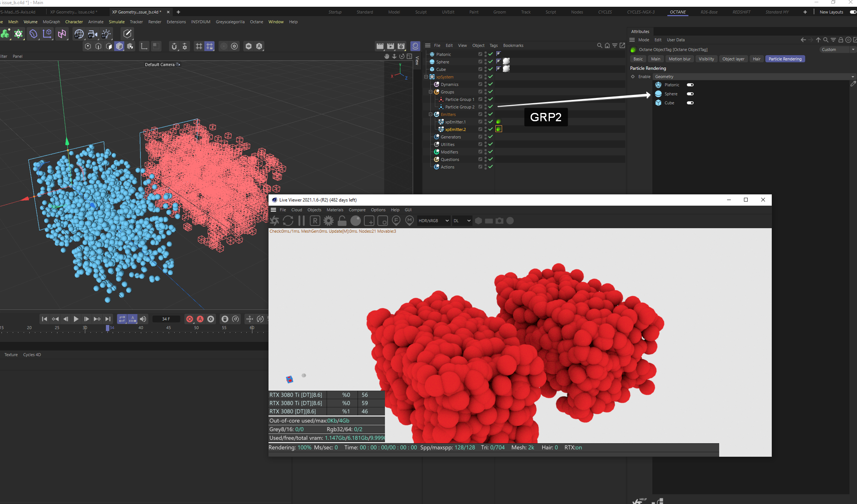Disable the Cube geometry switch
Screen dimensions: 857x504
(x=690, y=103)
